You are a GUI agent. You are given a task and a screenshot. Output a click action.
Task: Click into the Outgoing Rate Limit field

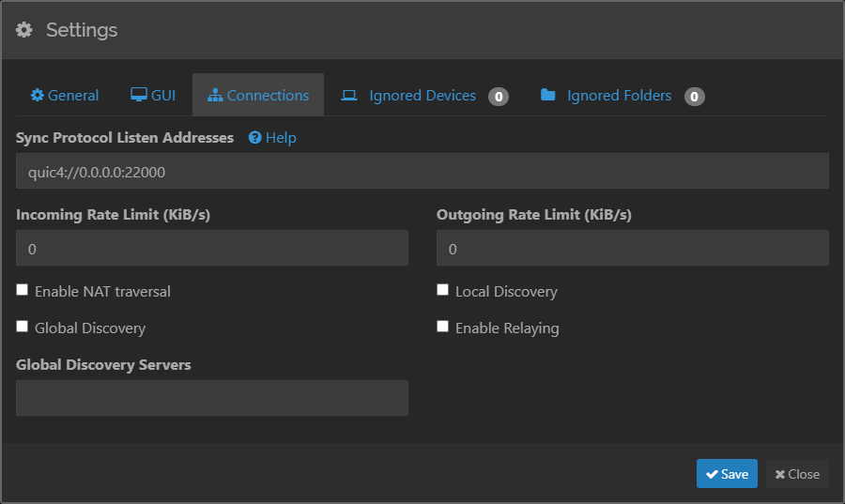[x=632, y=249]
